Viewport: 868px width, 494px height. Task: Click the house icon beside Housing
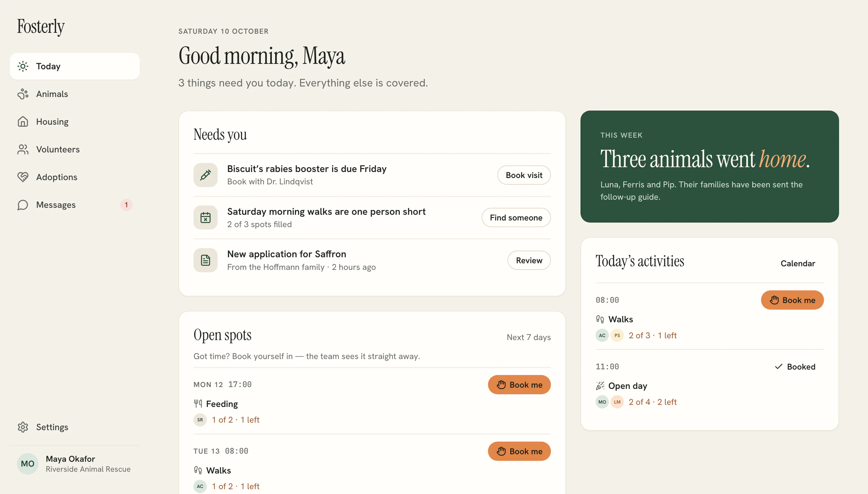pyautogui.click(x=23, y=122)
